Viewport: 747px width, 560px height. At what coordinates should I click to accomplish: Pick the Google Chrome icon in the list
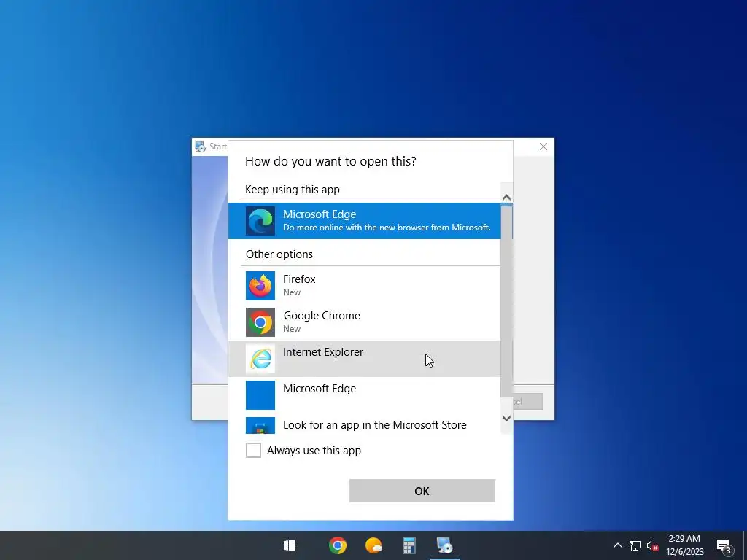[260, 322]
